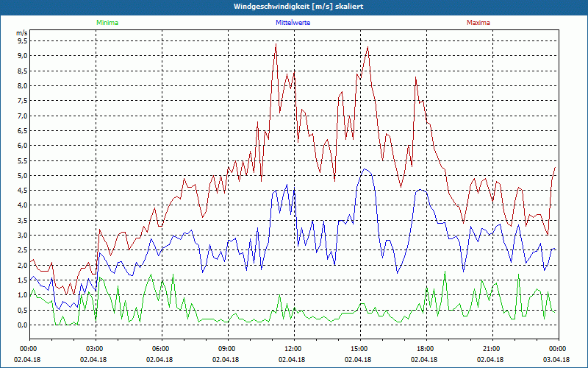Image resolution: width=588 pixels, height=368 pixels.
Task: Click the 4,0 y-axis value
Action: (24, 205)
